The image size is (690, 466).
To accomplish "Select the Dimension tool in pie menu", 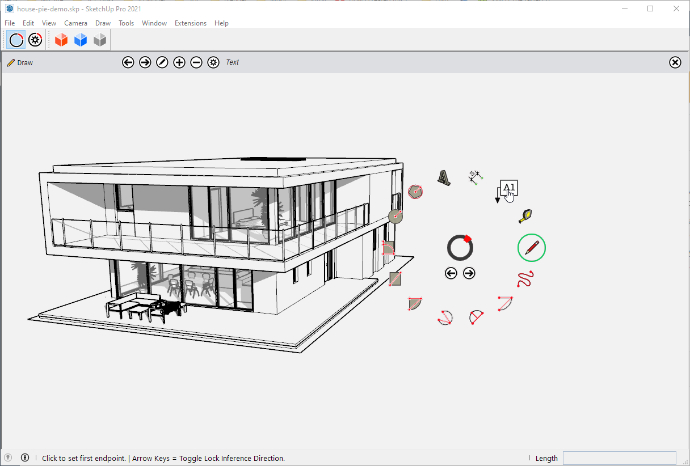I will pos(476,177).
